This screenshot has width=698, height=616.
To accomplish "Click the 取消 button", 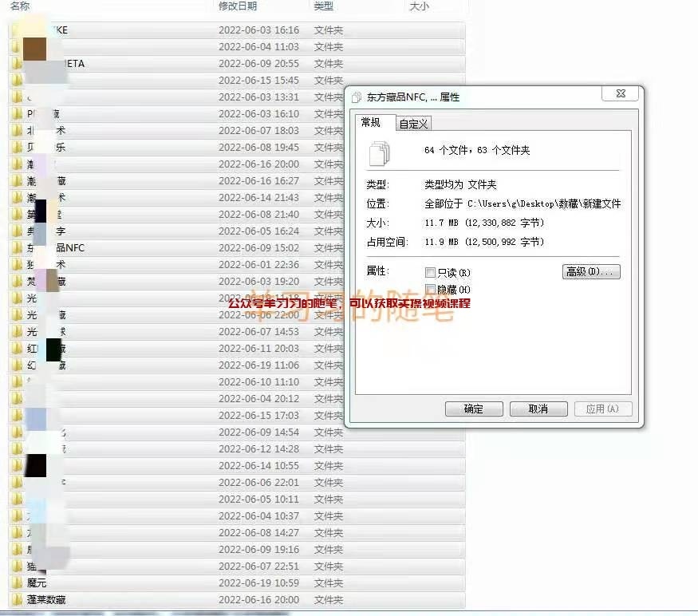I will tap(538, 409).
